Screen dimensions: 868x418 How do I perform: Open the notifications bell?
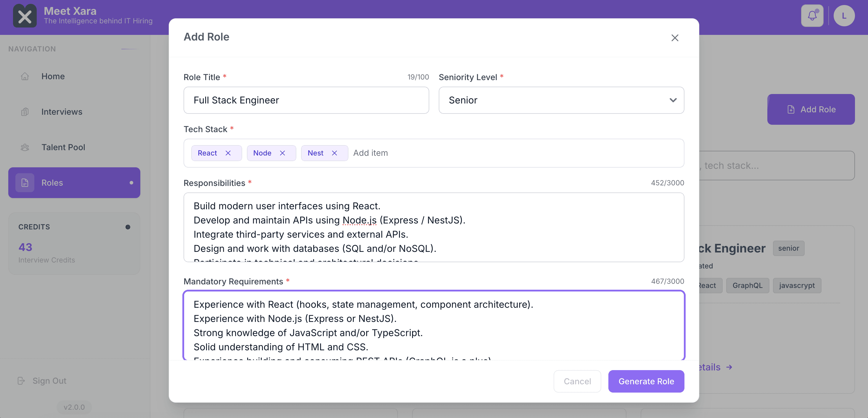click(x=812, y=15)
